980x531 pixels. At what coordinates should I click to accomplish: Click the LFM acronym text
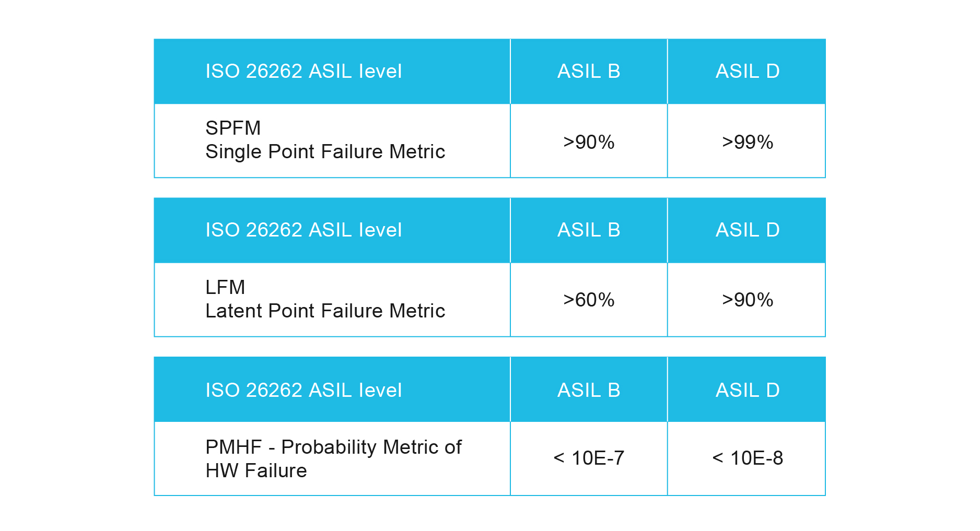click(225, 288)
